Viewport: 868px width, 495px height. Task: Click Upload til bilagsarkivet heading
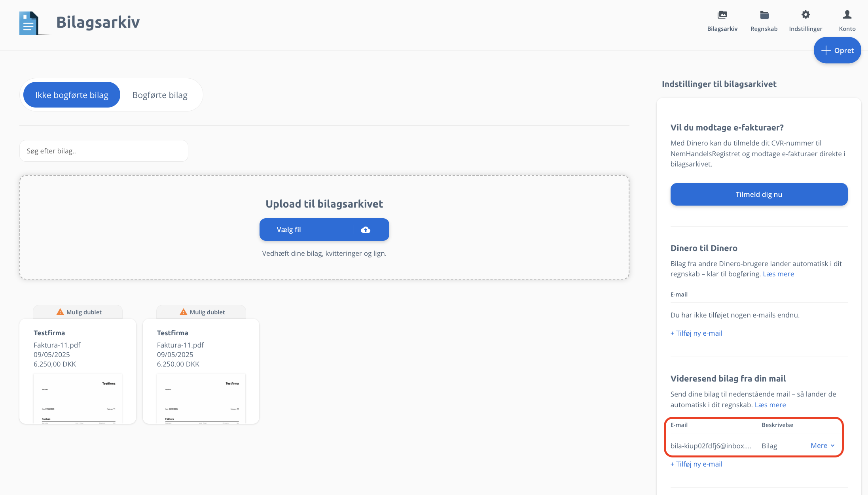coord(324,204)
